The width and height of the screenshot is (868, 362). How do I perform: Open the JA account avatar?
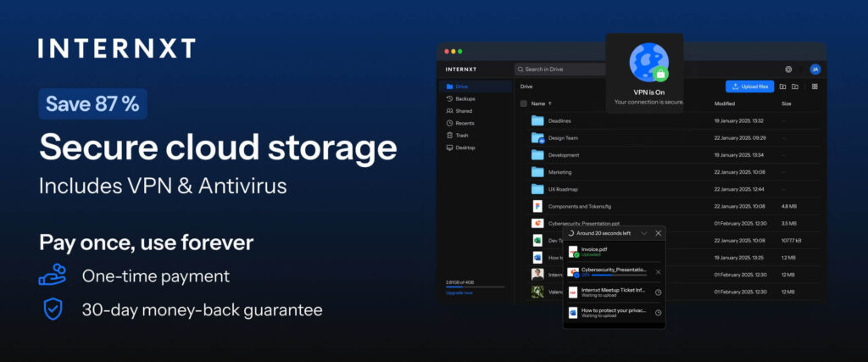pos(815,70)
